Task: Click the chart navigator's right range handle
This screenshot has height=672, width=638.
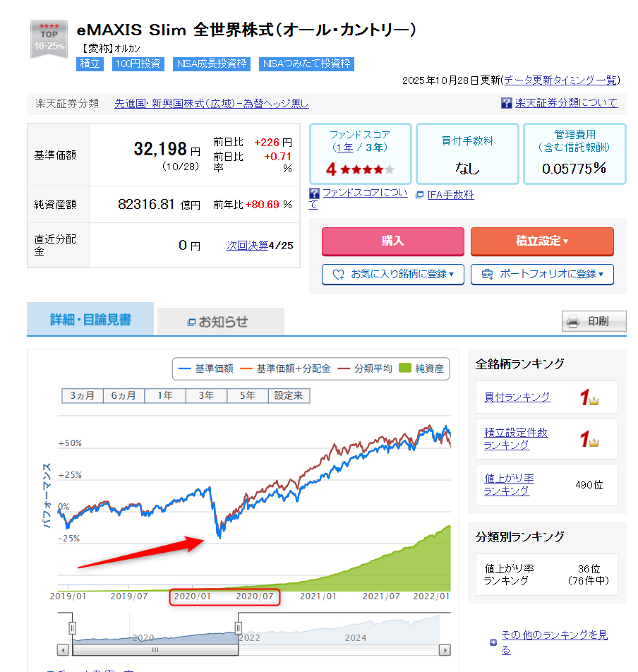Action: (x=239, y=626)
